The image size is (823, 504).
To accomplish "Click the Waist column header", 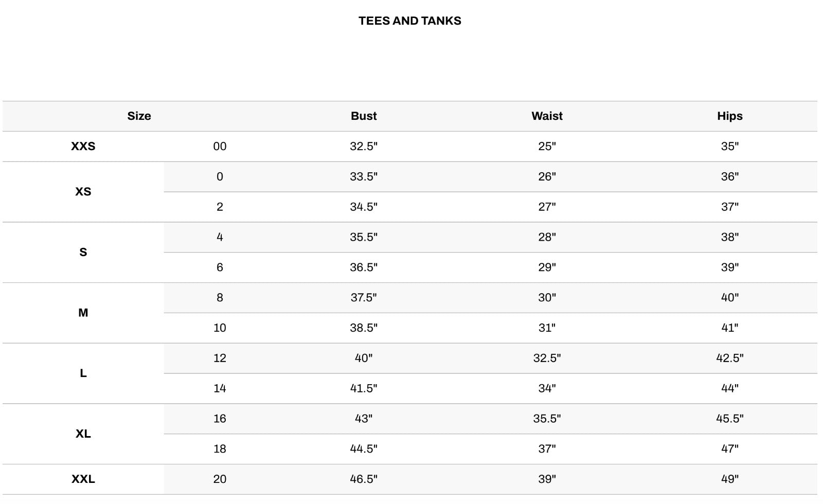I will pos(547,116).
